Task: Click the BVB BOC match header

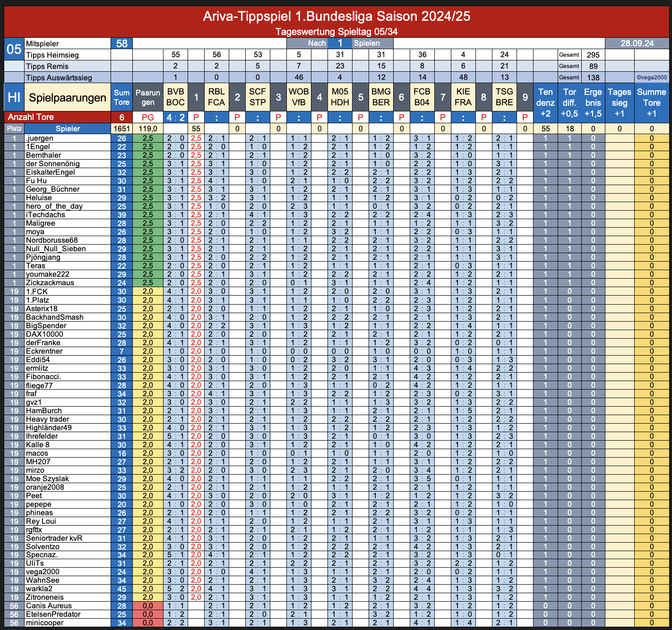Action: click(x=175, y=97)
